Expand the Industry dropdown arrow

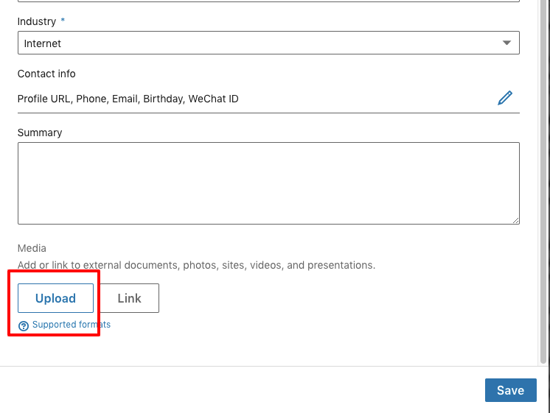pyautogui.click(x=507, y=43)
